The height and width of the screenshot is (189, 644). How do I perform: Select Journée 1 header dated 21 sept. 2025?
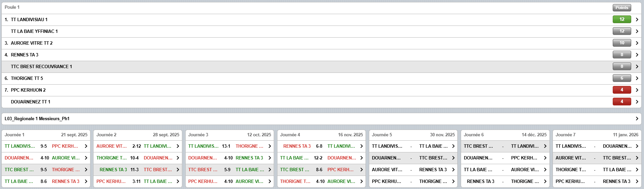[46, 135]
